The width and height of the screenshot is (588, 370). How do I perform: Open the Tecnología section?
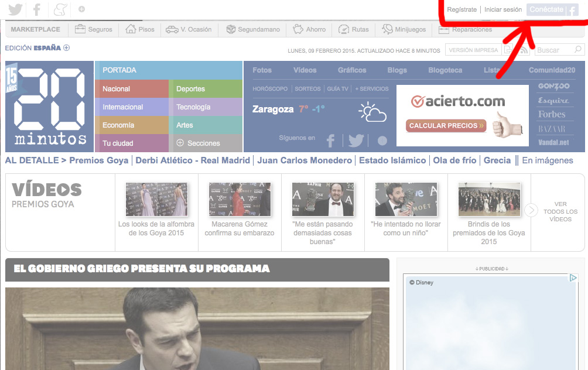193,107
